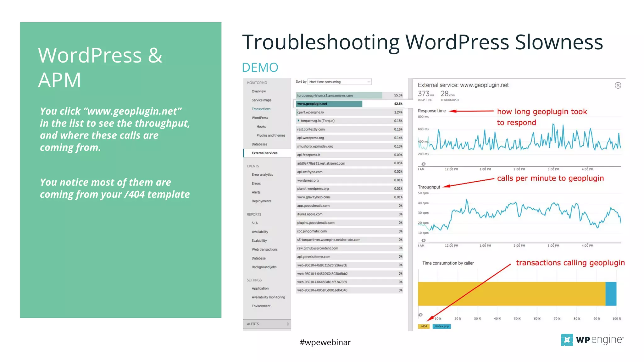Expand the torquemag.io (Torque) row triangle

tap(298, 121)
